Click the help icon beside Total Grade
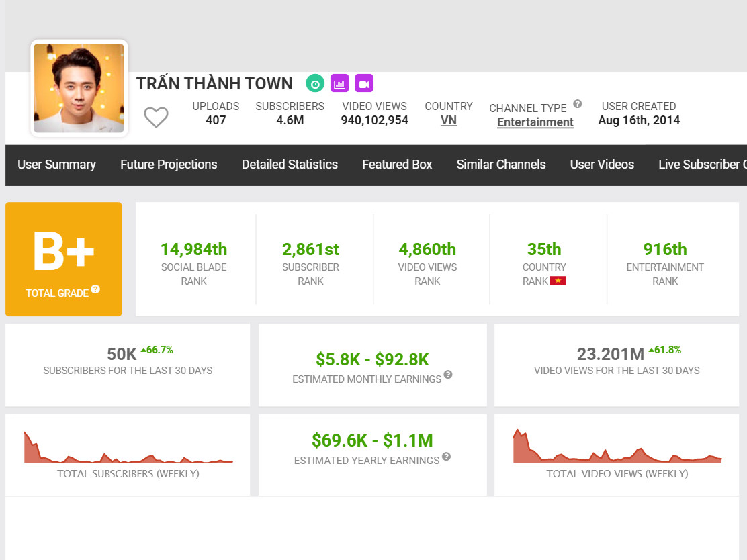747x560 pixels. (x=95, y=289)
